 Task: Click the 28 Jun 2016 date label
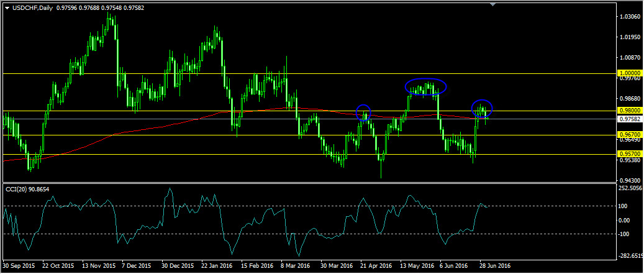[x=494, y=266]
